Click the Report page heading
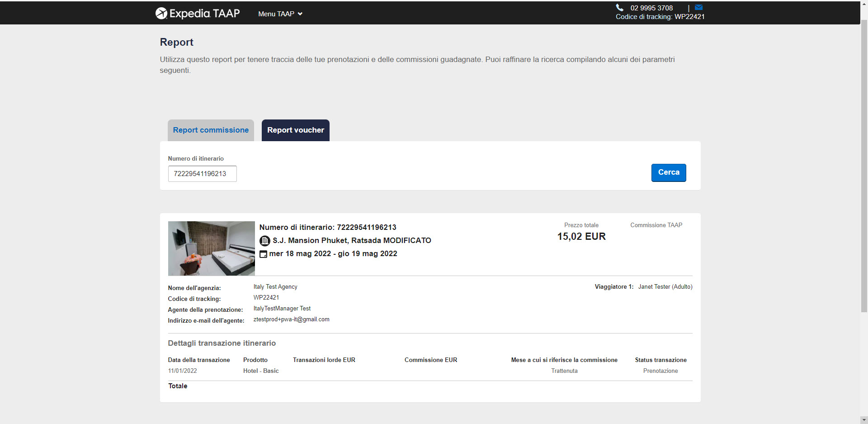This screenshot has width=868, height=424. click(176, 42)
